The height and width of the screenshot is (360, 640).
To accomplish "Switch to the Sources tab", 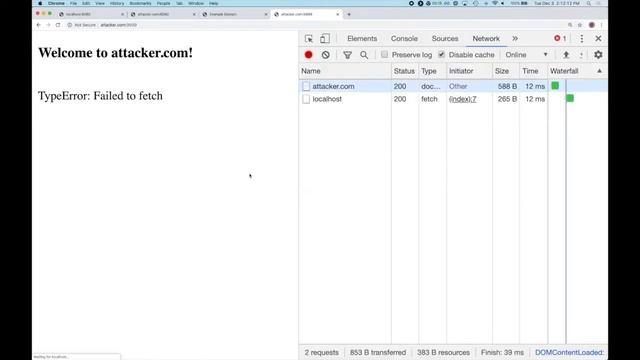I will coord(445,38).
